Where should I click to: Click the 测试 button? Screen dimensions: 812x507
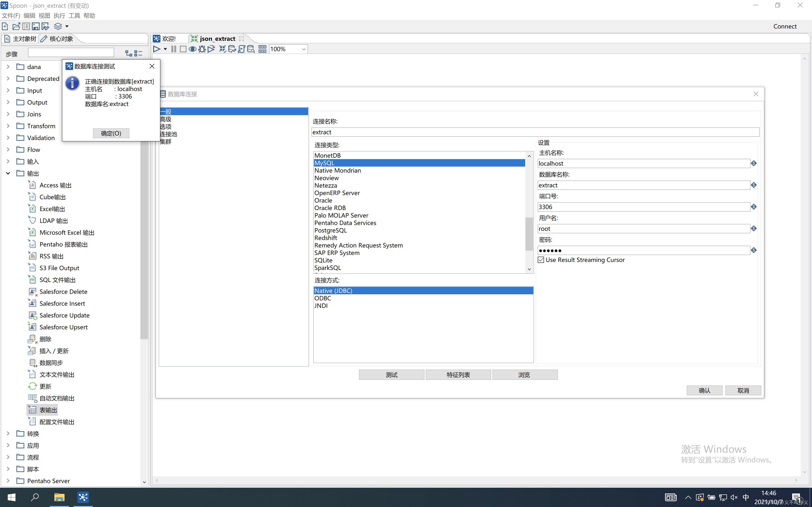coord(391,374)
